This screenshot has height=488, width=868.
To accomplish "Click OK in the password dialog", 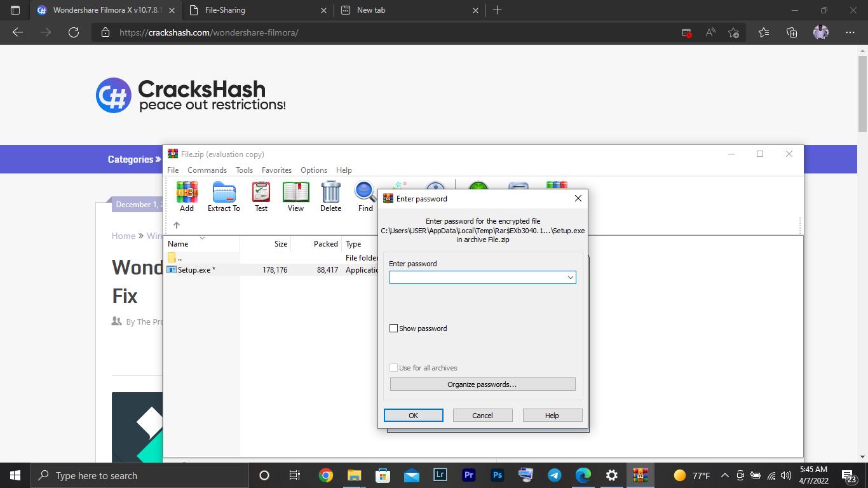I will [413, 416].
